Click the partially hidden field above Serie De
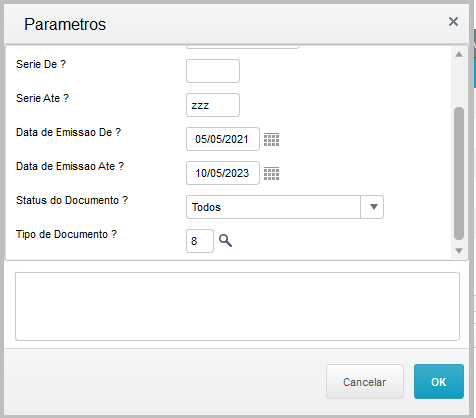Screen dimensions: 476x418 coord(243,47)
